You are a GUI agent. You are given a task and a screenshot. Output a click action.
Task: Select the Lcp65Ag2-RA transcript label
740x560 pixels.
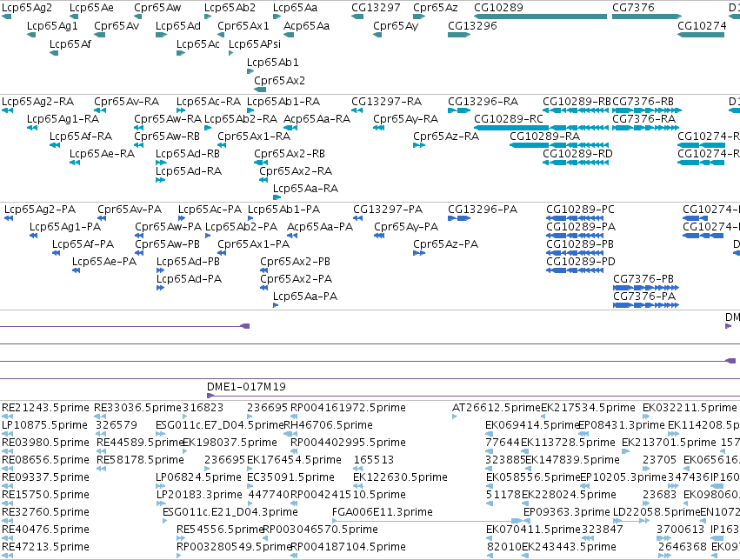point(37,102)
